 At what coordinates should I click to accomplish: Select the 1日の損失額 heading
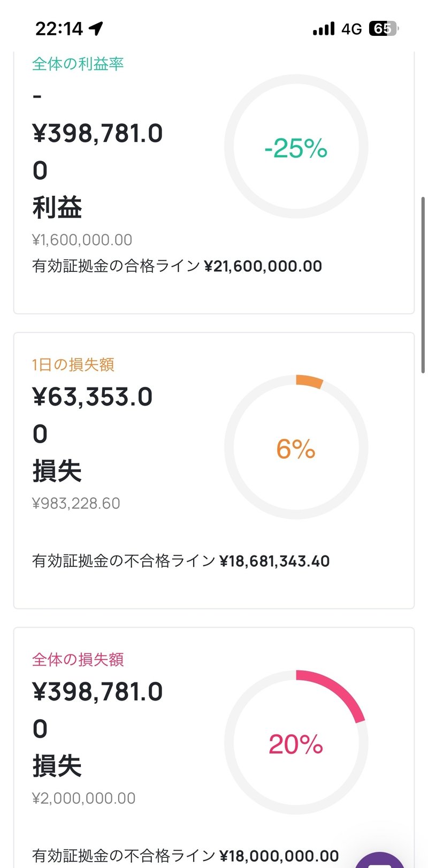73,365
